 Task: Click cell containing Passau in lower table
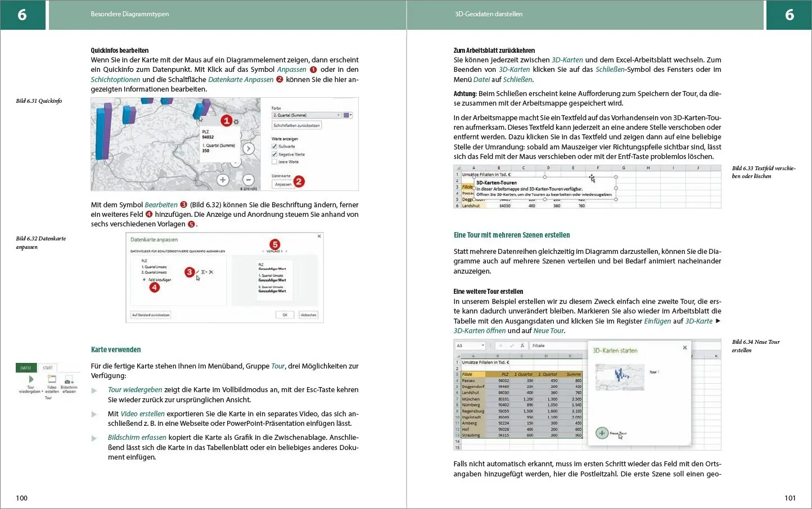point(472,380)
